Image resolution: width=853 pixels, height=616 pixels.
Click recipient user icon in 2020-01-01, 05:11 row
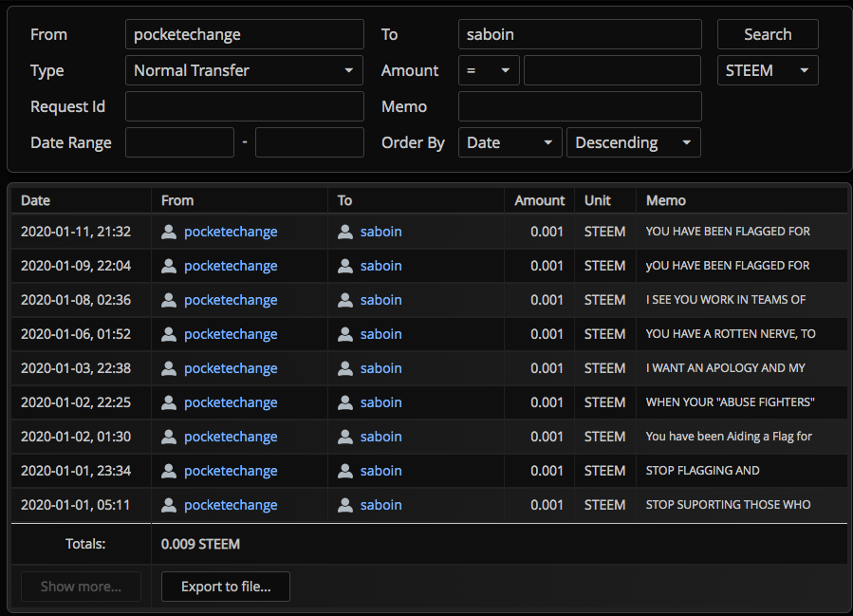coord(345,505)
